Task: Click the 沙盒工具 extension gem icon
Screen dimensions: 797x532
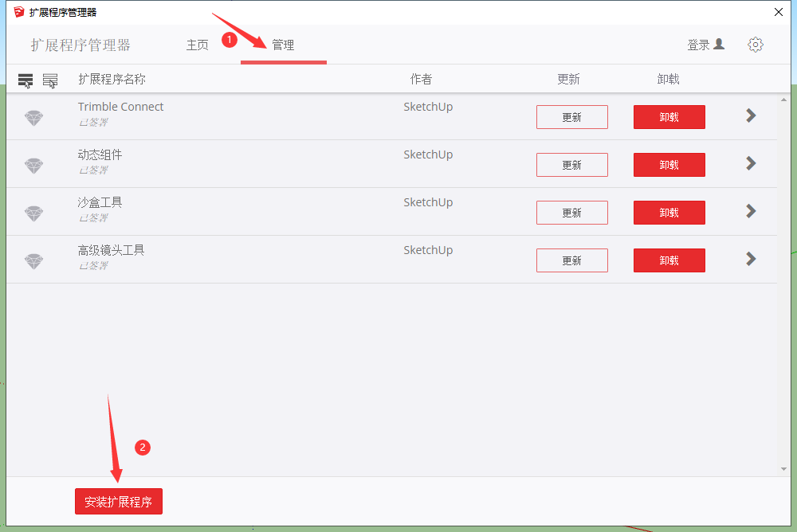Action: (34, 213)
